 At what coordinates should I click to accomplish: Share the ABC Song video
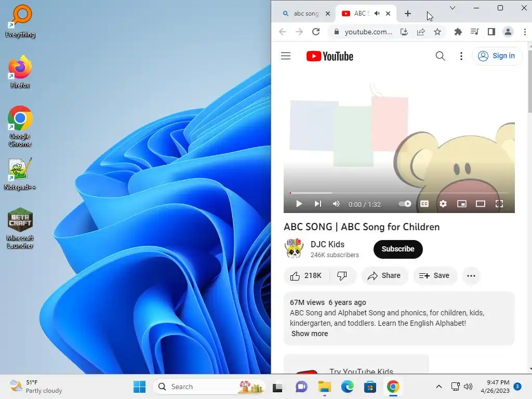[x=384, y=276]
